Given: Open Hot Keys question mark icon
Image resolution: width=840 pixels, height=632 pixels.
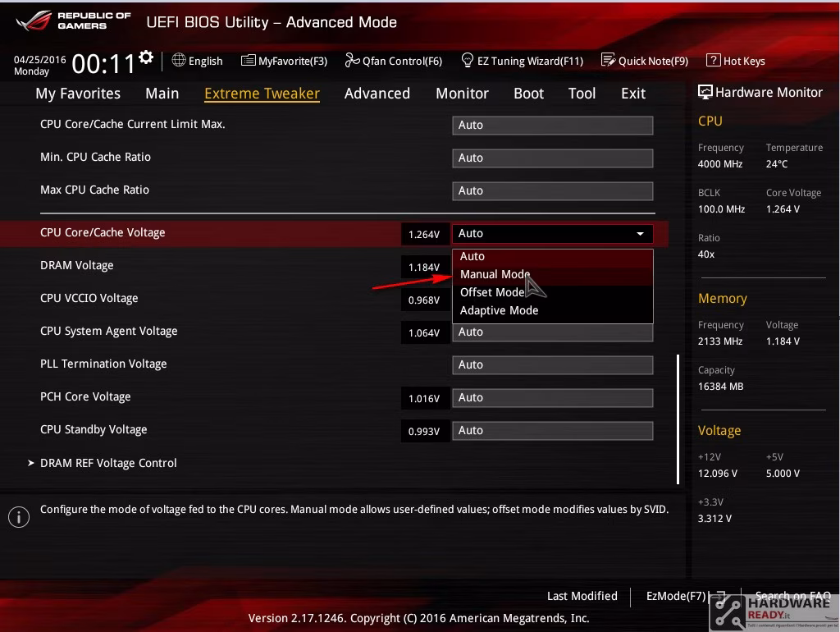Looking at the screenshot, I should pyautogui.click(x=713, y=60).
